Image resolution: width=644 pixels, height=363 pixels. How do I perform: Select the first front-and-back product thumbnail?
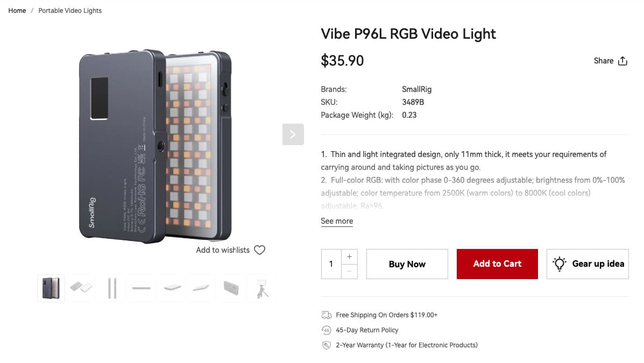click(x=51, y=288)
